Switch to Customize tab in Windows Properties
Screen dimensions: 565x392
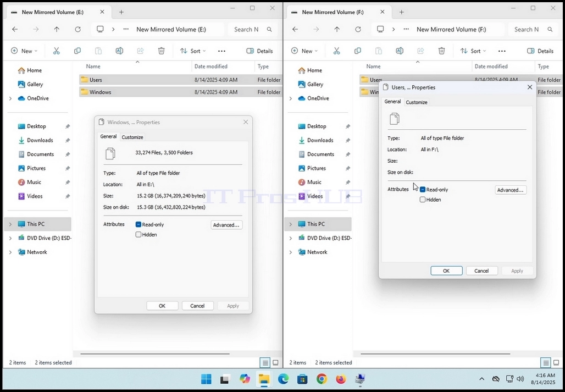pos(132,137)
